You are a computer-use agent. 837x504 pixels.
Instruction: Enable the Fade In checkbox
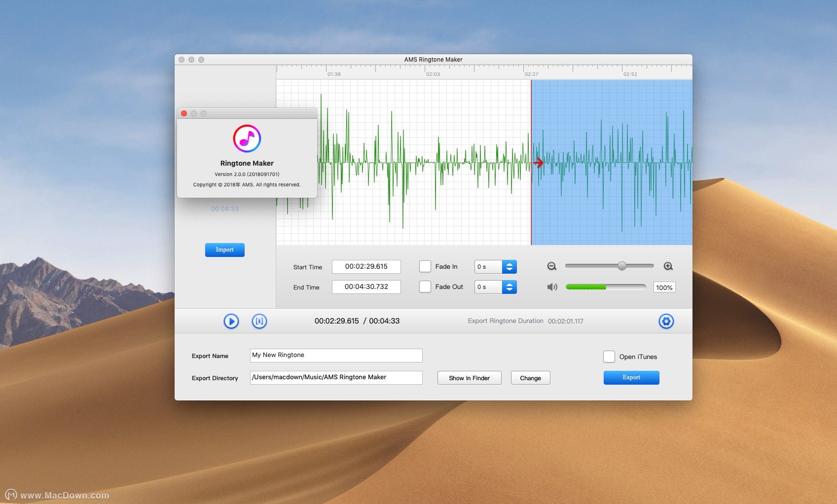(425, 266)
